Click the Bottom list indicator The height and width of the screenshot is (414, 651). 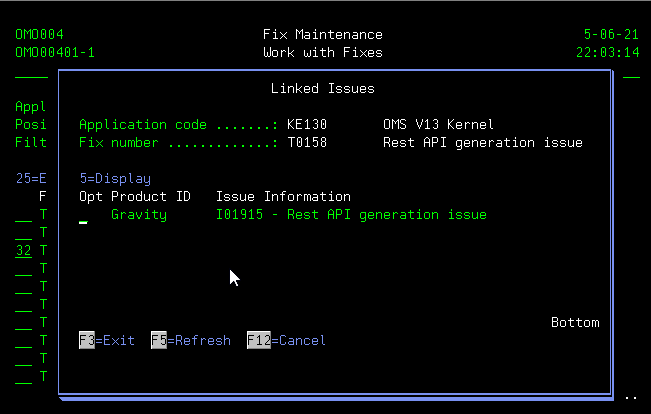(574, 323)
